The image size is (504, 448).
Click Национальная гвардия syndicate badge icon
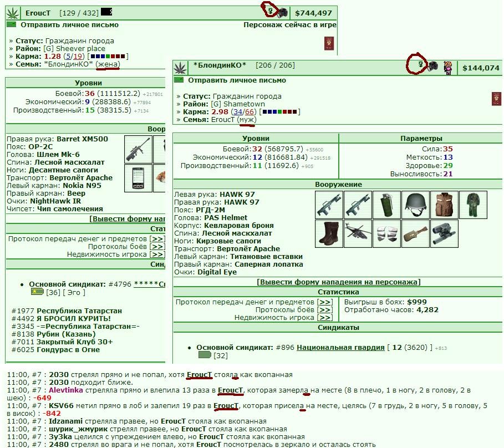[x=205, y=355]
